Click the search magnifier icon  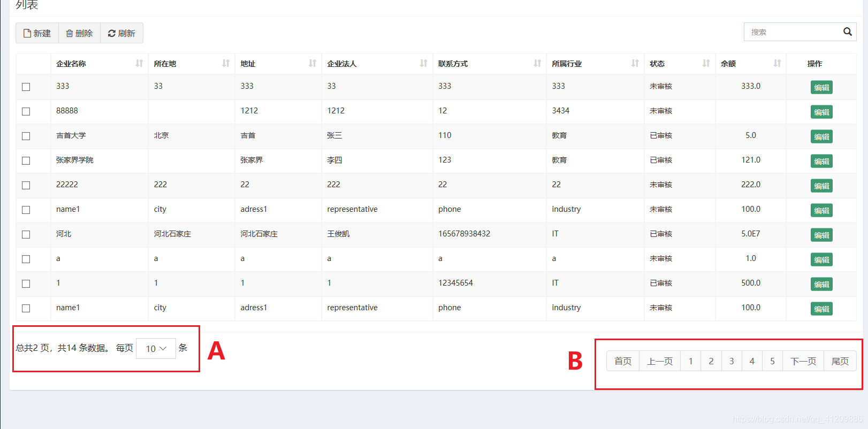click(x=847, y=32)
